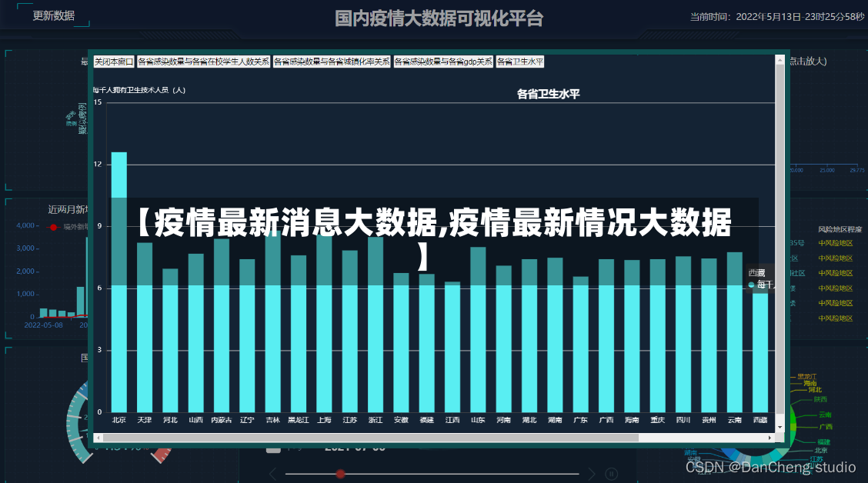868x483 pixels.
Task: Open the 各省感染数量与各省在校学生人数关系 chart
Action: [x=204, y=62]
